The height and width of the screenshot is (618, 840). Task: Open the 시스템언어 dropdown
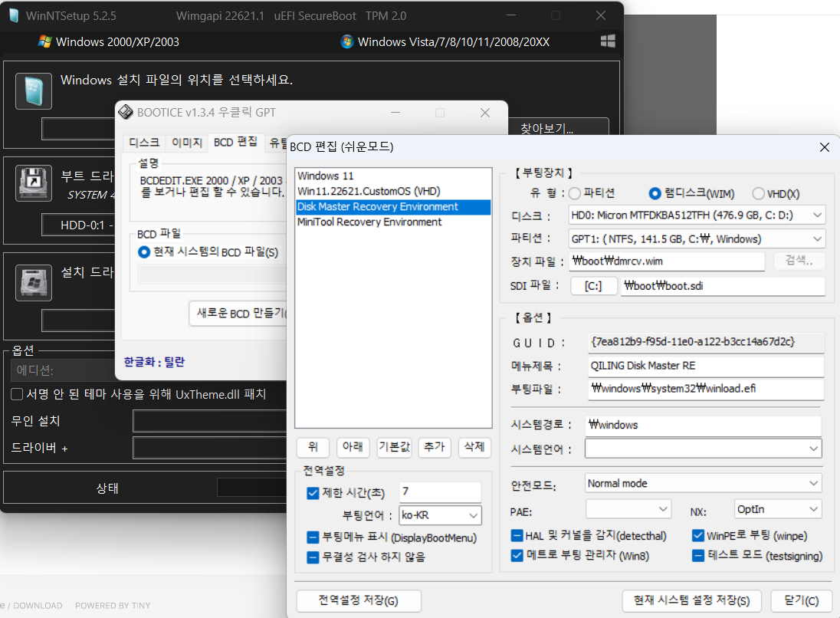(x=703, y=448)
